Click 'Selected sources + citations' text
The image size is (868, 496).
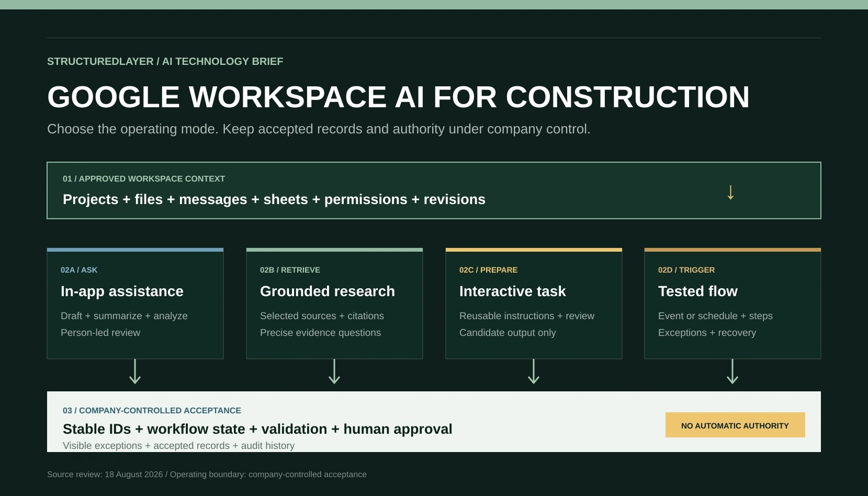tap(322, 316)
